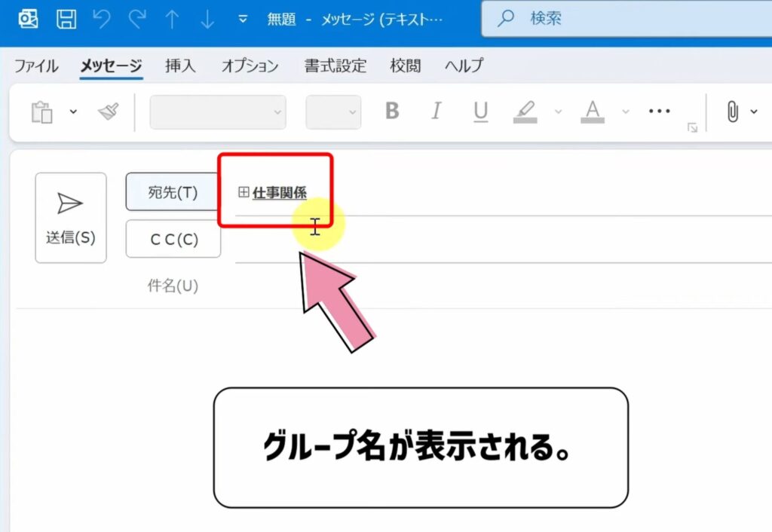The image size is (772, 532).
Task: Redo the last action
Action: pos(136,19)
